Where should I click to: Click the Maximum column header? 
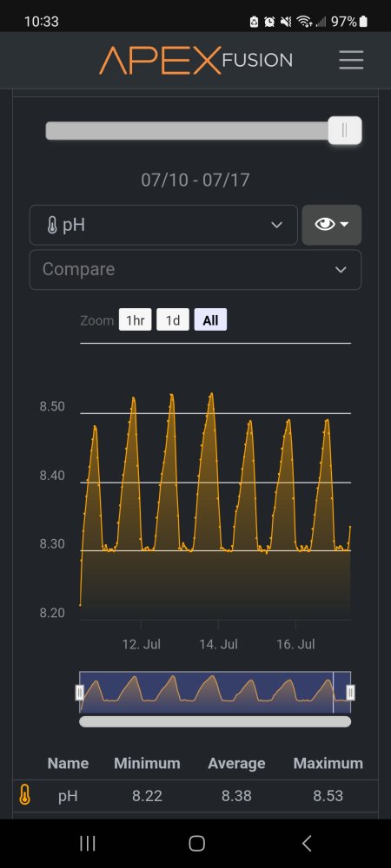[x=328, y=763]
